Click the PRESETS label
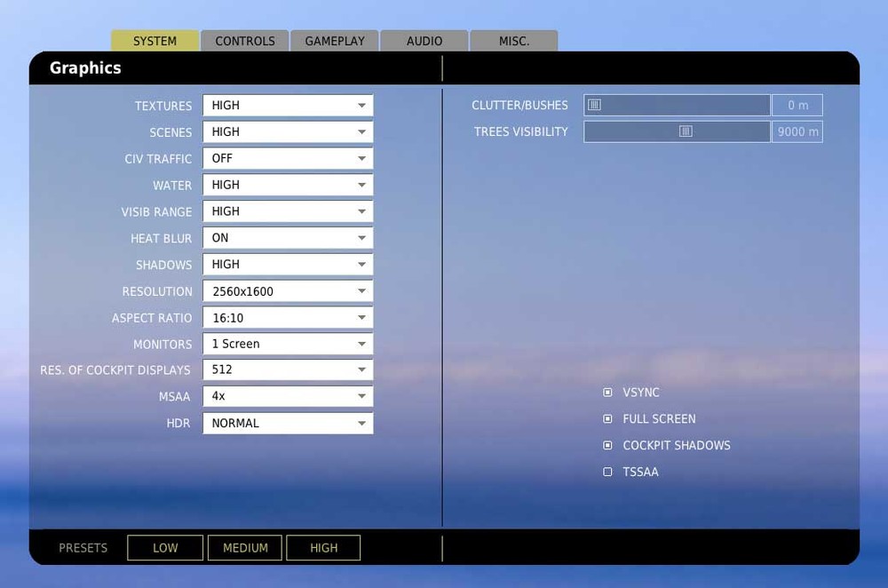This screenshot has height=588, width=888. pos(83,548)
